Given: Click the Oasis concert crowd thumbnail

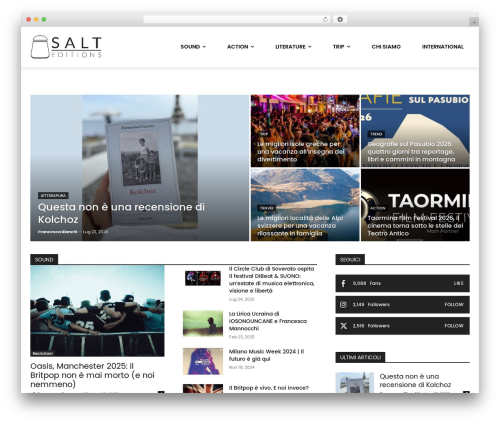Looking at the screenshot, I should pyautogui.click(x=97, y=311).
